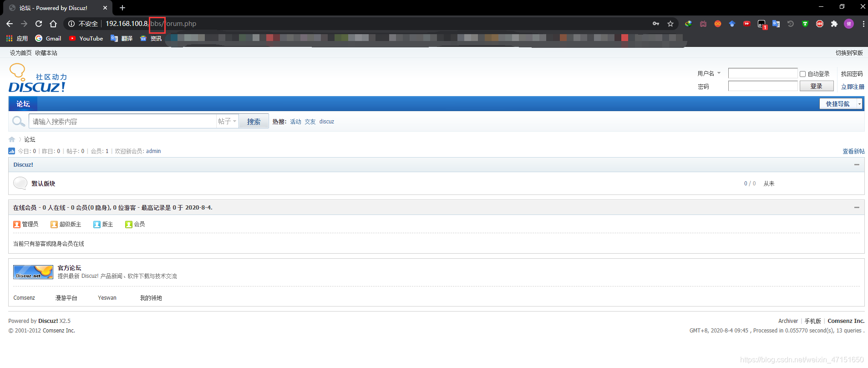Click the browser address bar URL
This screenshot has width=868, height=368.
click(151, 24)
